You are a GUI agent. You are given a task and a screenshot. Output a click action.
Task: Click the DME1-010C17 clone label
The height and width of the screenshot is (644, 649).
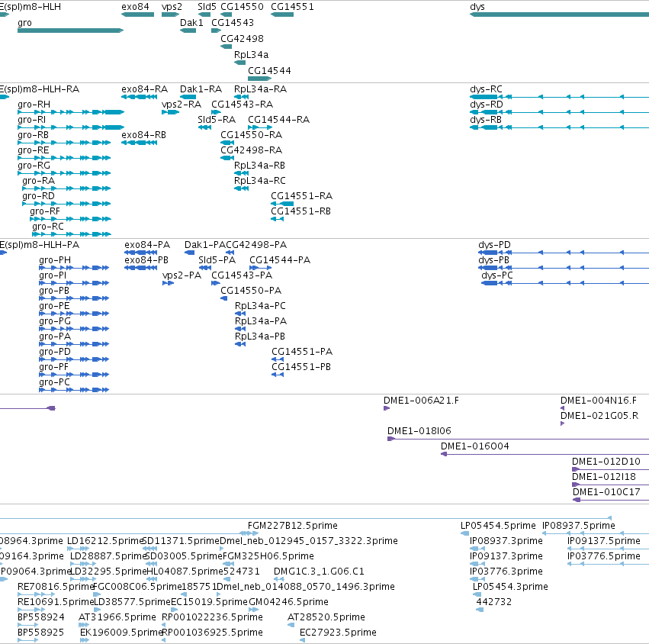[606, 492]
